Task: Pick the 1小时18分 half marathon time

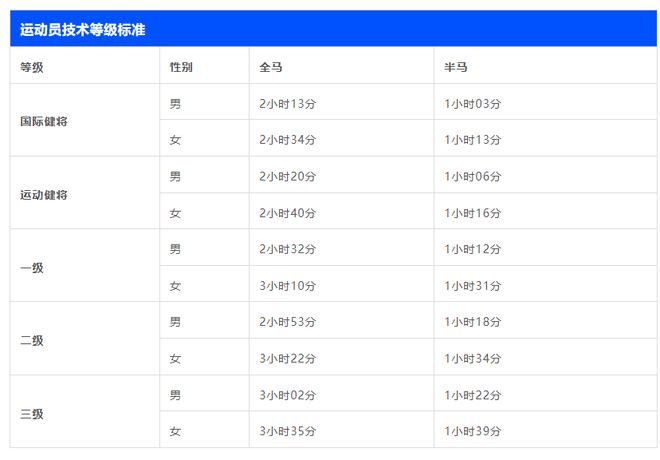Action: pos(473,322)
